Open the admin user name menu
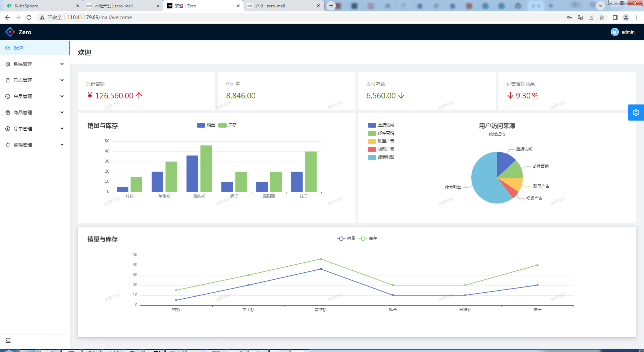This screenshot has height=352, width=644. click(628, 32)
